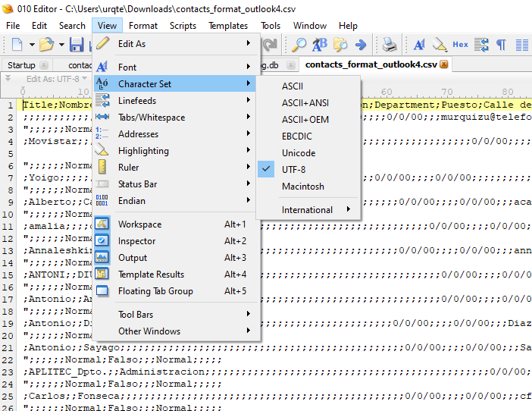Click the Save file icon

[x=77, y=45]
